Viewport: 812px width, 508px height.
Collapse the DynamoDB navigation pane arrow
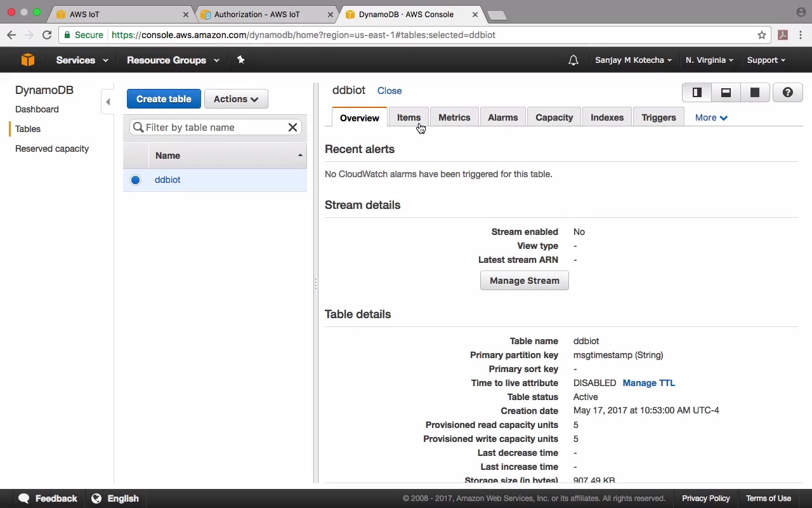[108, 102]
